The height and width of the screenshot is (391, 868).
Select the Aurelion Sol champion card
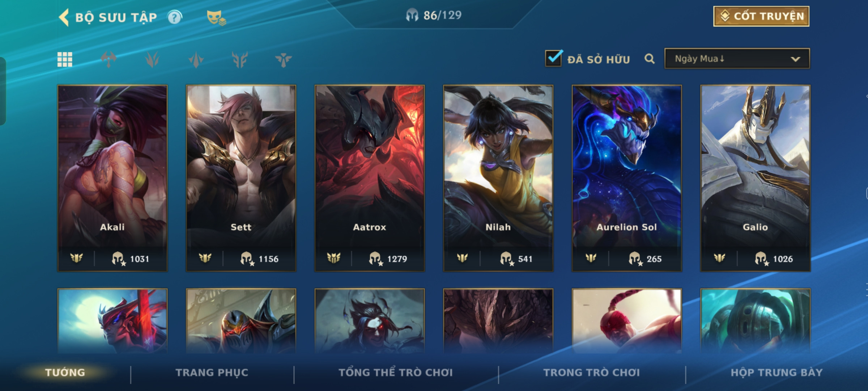pyautogui.click(x=627, y=178)
